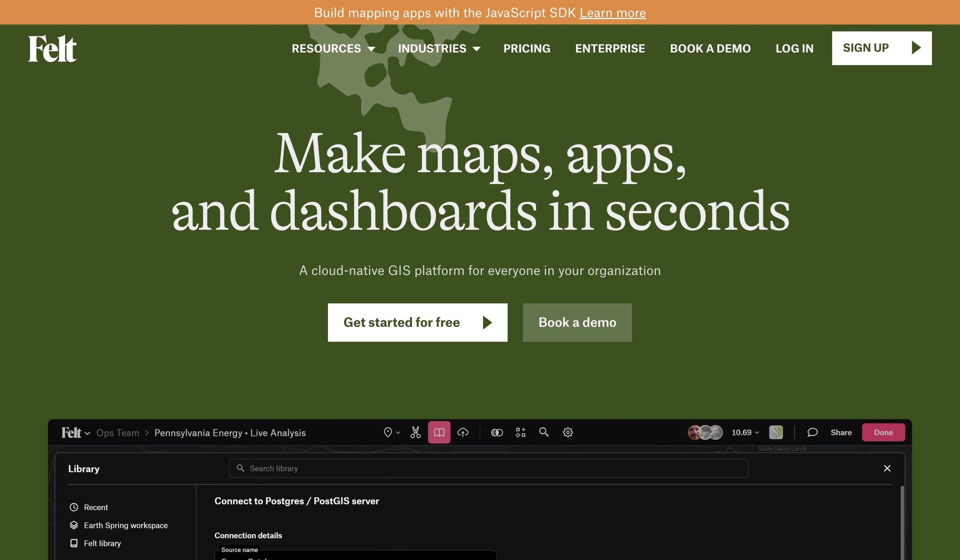Screen dimensions: 960x560
Task: Click the Sign Up button
Action: pyautogui.click(x=881, y=48)
